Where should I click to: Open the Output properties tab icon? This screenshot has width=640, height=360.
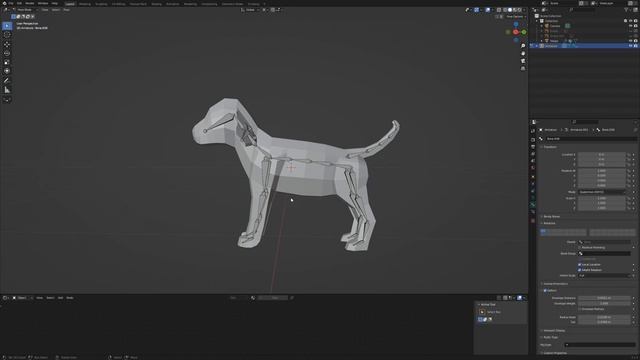coord(533,147)
